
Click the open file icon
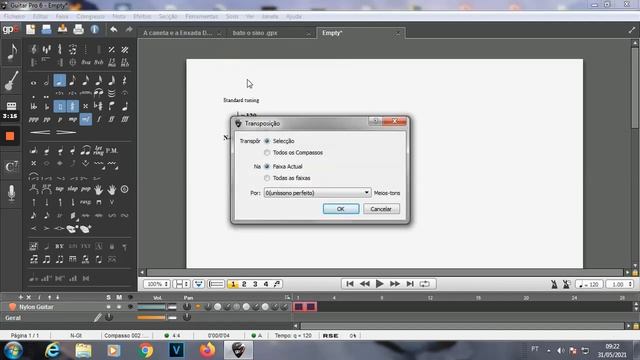47,29
